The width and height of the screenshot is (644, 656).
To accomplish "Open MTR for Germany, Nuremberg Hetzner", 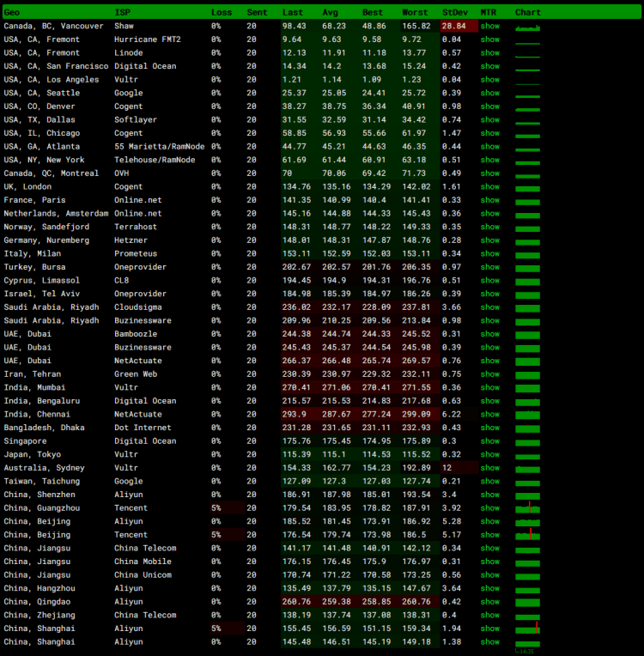I will (489, 240).
